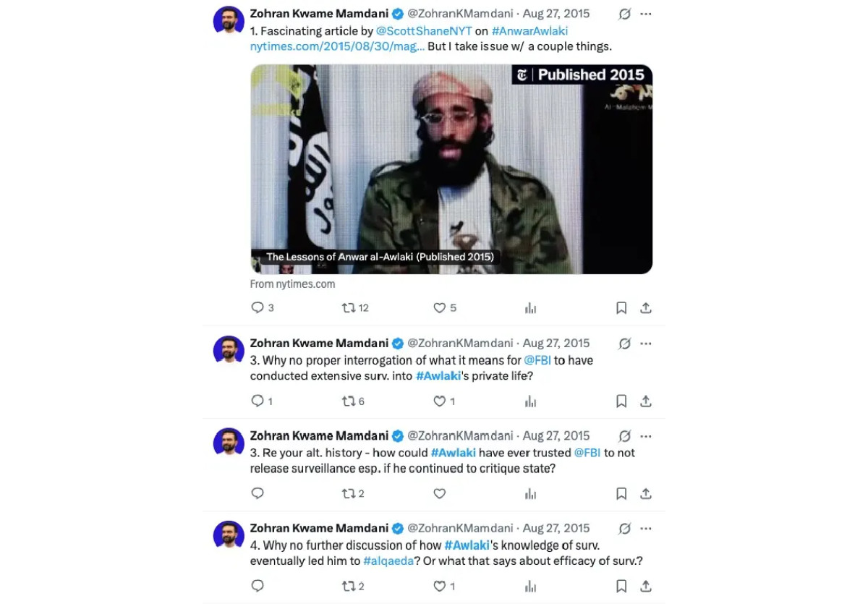Open more options on the last tweet
868x609 pixels.
point(646,529)
